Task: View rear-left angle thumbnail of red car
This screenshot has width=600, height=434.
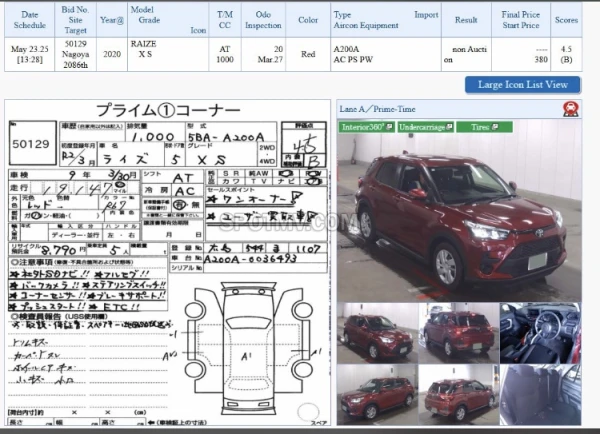Action: (x=457, y=393)
